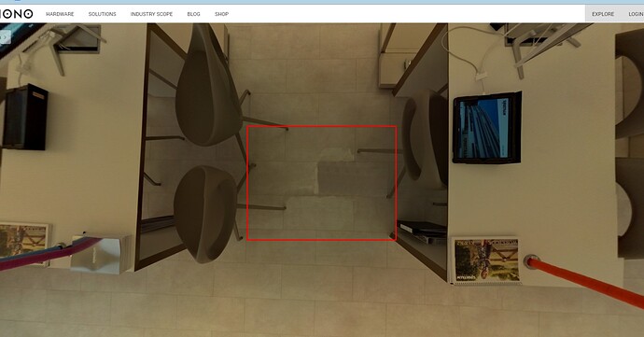Viewport: 644px width, 337px height.
Task: Click the upper grey chair
Action: [209, 86]
